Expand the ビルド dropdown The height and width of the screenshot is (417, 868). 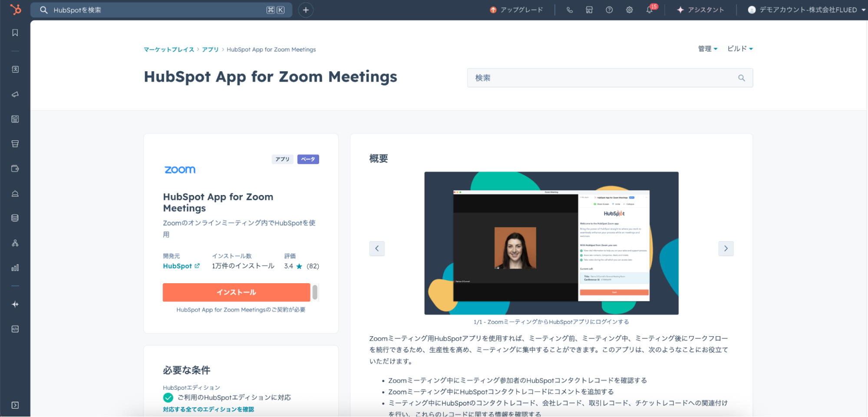point(739,49)
